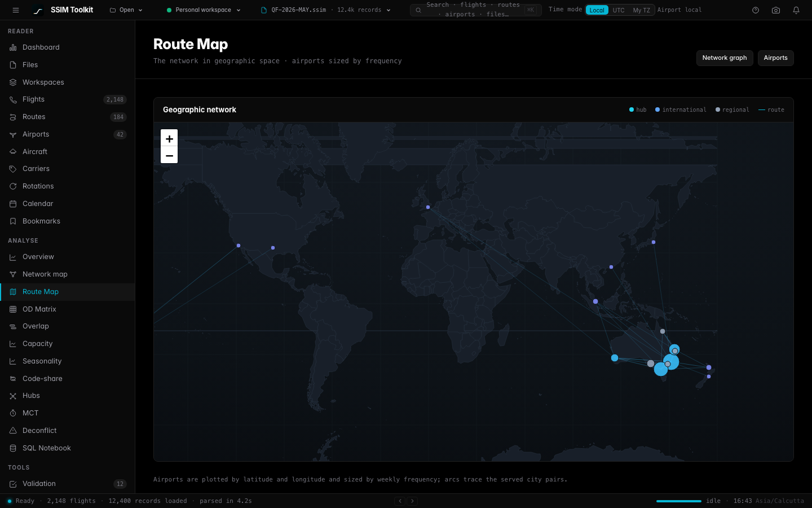Click the Rotations refresh icon
812x508 pixels.
[13, 186]
